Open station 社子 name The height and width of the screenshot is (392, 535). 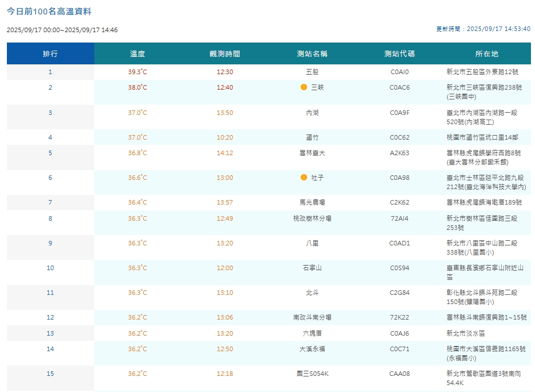tap(317, 178)
